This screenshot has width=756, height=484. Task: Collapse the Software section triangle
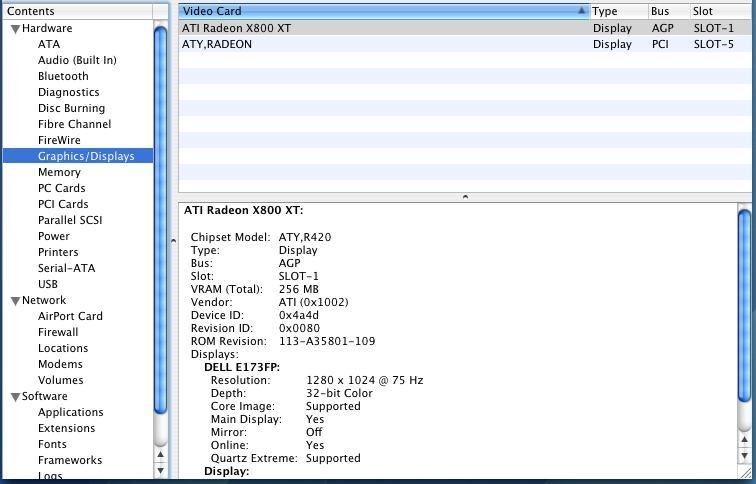pyautogui.click(x=15, y=397)
